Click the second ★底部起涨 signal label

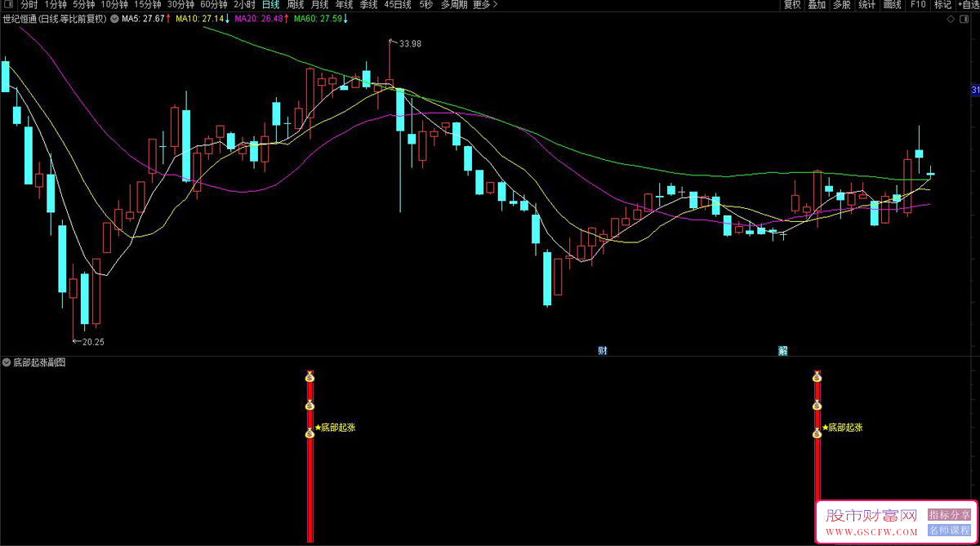(x=842, y=427)
